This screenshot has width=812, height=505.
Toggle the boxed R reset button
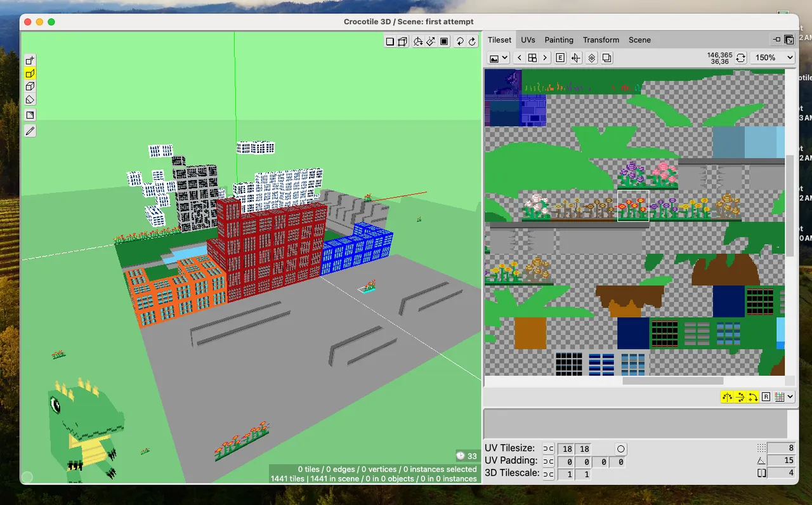point(766,397)
